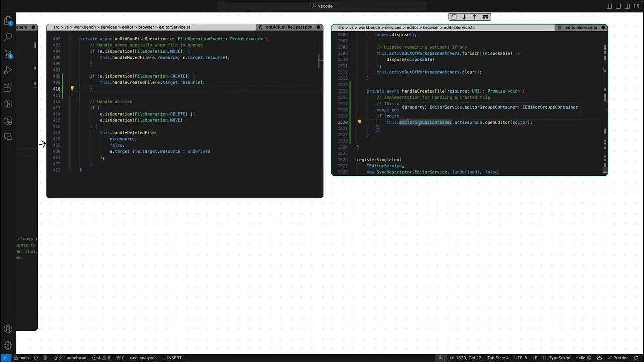The image size is (644, 362).
Task: Click unsaved dot on editorService.ts tab
Action: (x=603, y=27)
